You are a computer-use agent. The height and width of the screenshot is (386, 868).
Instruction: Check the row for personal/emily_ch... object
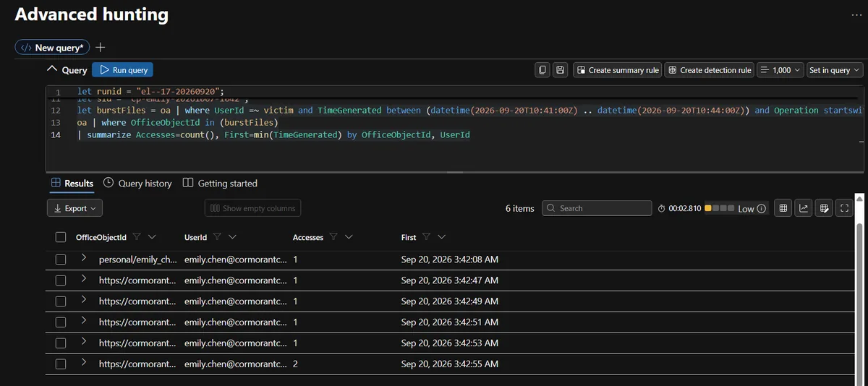tap(61, 259)
